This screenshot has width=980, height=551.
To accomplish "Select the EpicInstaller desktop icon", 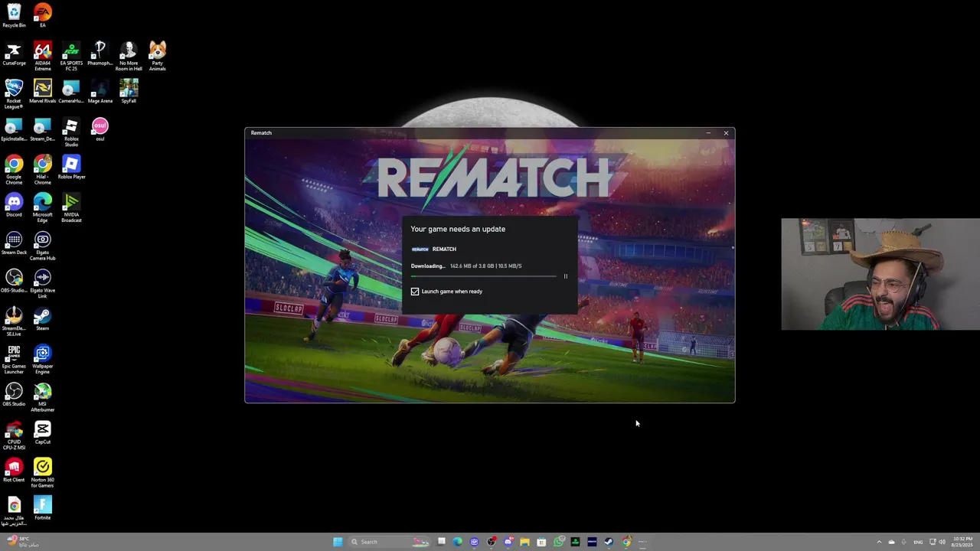I will click(x=14, y=129).
